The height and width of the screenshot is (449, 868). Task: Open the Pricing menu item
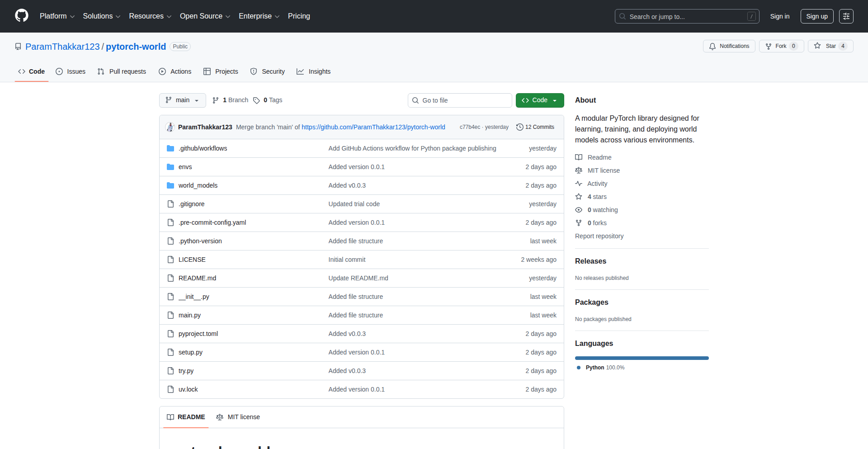[299, 16]
